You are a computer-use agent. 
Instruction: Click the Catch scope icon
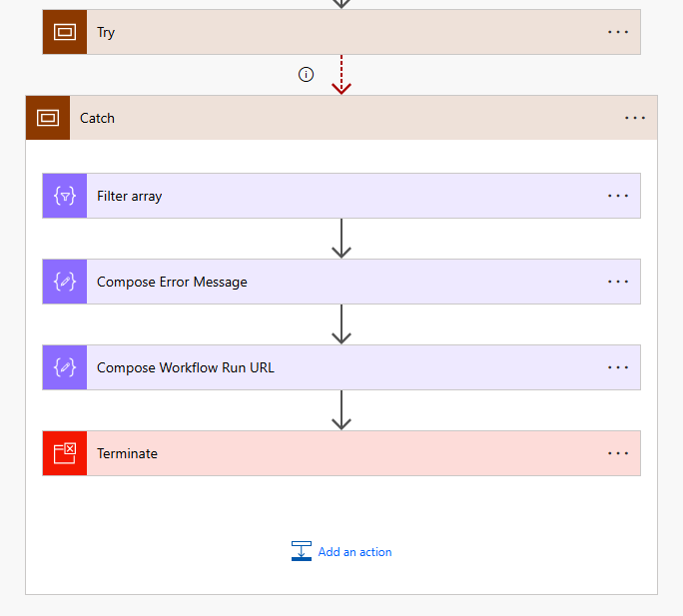click(47, 118)
